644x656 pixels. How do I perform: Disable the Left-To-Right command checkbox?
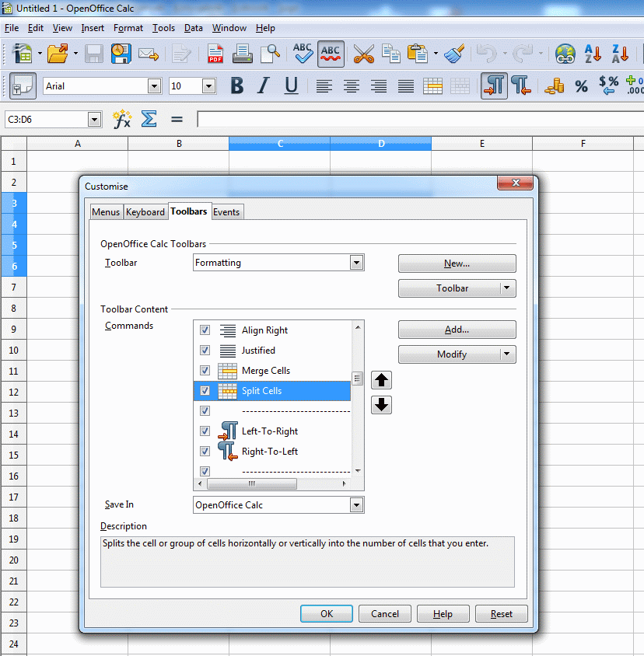coord(205,431)
